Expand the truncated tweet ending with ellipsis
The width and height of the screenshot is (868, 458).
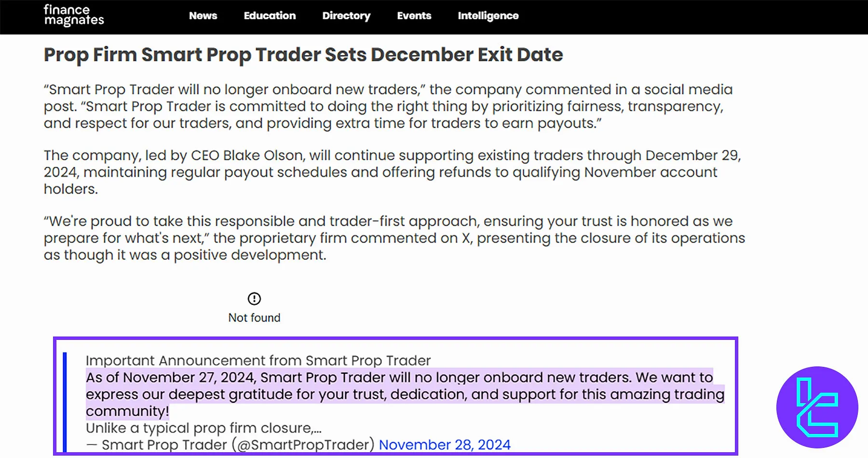coord(204,428)
